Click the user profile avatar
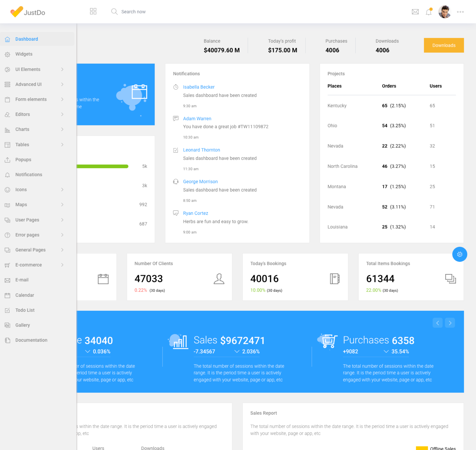Screen dimensions: 476x450 [444, 12]
